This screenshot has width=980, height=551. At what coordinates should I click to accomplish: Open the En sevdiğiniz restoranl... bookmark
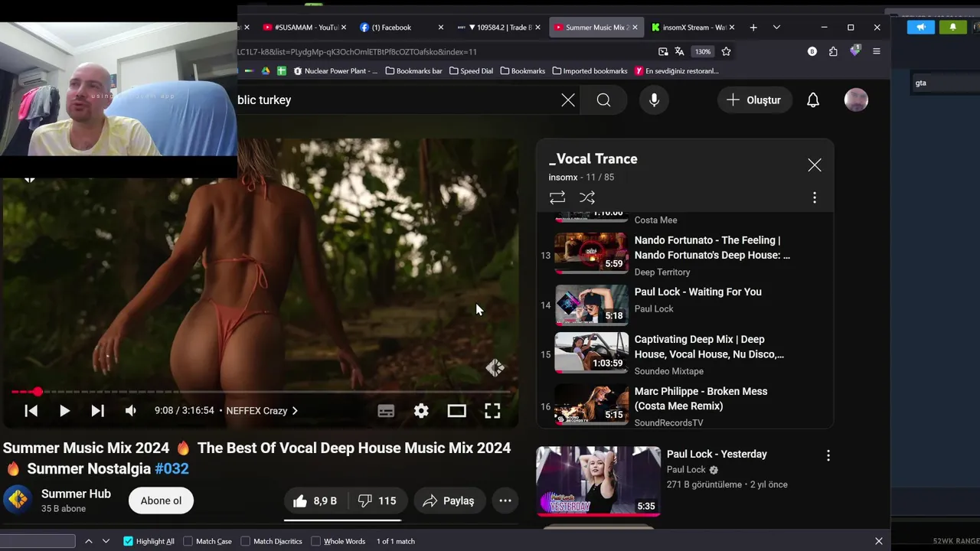[677, 71]
